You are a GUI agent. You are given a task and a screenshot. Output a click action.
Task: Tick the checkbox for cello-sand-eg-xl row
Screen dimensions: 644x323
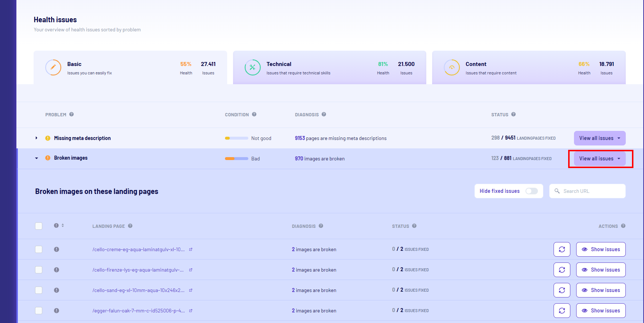pyautogui.click(x=39, y=290)
